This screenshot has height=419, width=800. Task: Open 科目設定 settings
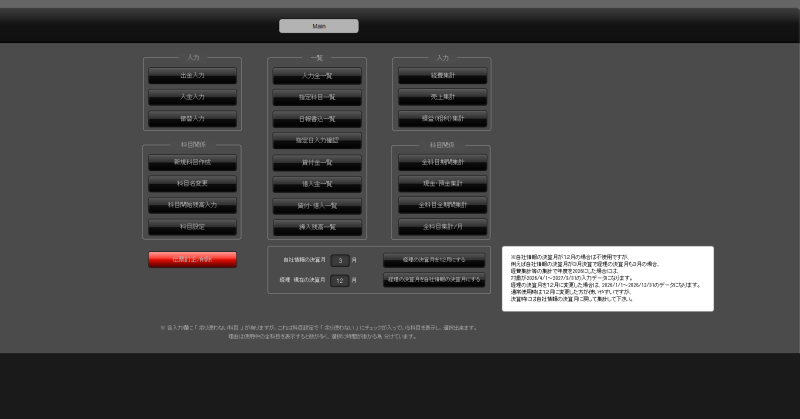(192, 227)
